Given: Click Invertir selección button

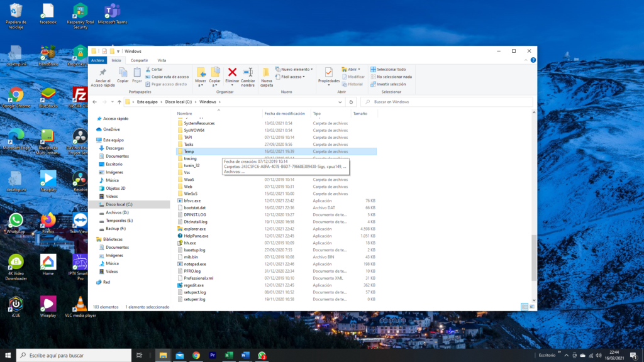Looking at the screenshot, I should click(388, 84).
